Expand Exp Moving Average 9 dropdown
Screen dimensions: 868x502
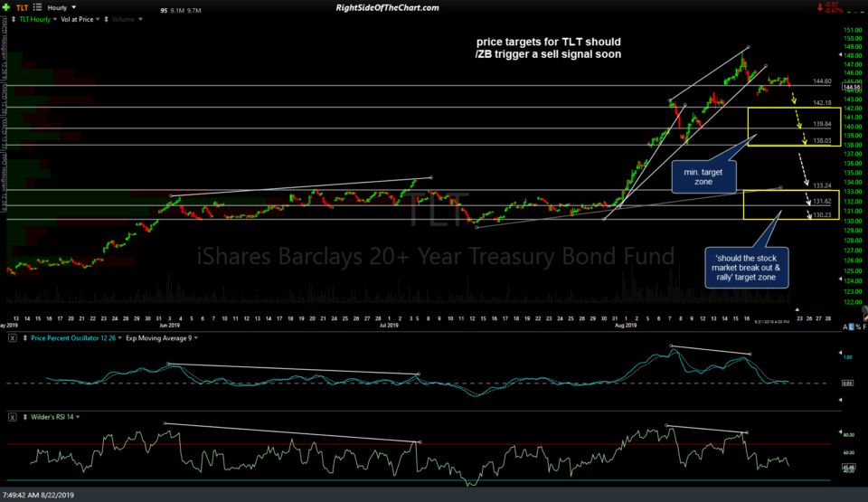coord(196,338)
